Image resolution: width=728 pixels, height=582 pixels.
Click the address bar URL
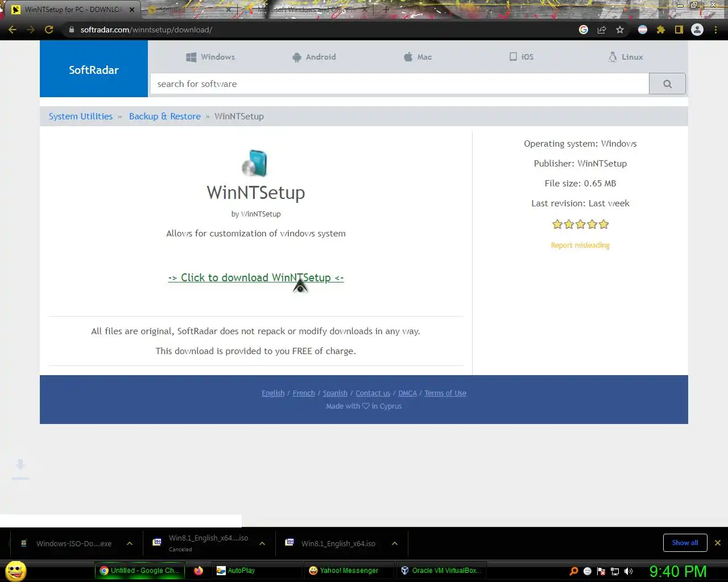(146, 30)
